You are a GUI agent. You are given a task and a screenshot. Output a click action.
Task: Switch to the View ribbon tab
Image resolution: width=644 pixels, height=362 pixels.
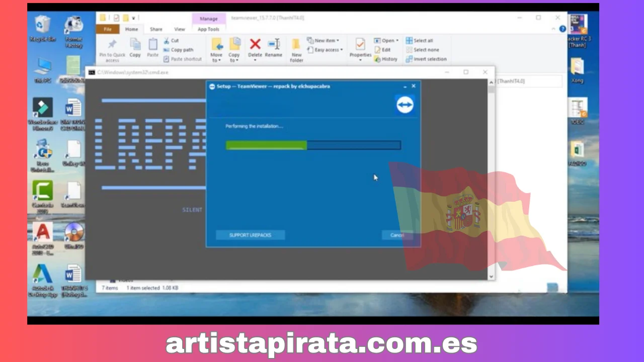pyautogui.click(x=180, y=29)
